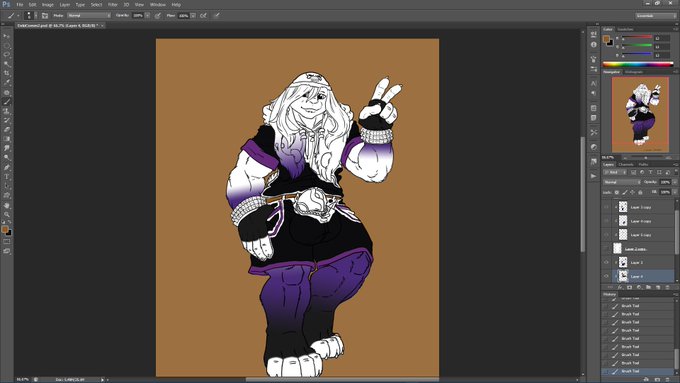Select the Healing Brush tool
This screenshot has width=680, height=383.
point(7,92)
